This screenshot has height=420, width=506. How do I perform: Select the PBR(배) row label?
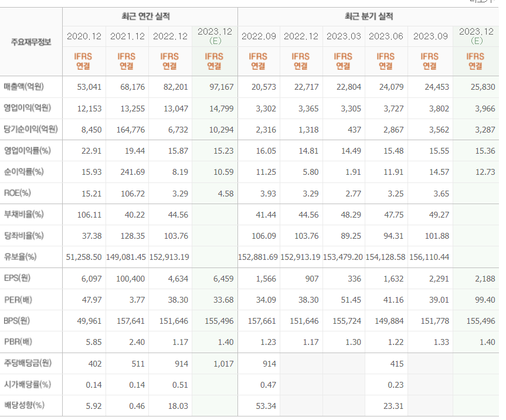tap(18, 341)
